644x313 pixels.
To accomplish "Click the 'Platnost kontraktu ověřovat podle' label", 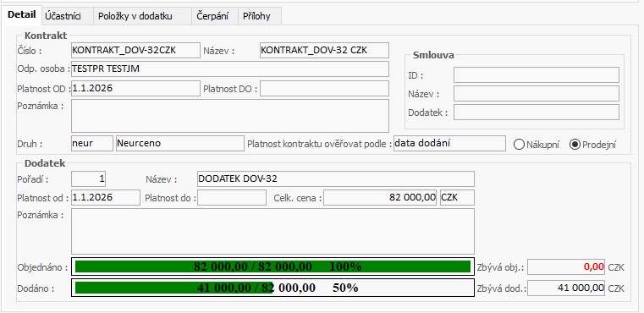I will pyautogui.click(x=320, y=144).
